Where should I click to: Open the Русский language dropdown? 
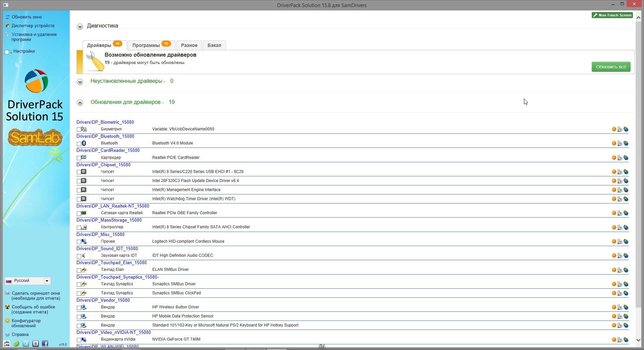tap(28, 281)
